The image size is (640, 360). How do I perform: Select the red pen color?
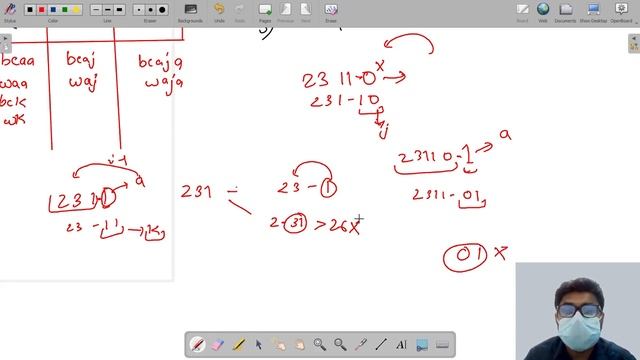(42, 9)
